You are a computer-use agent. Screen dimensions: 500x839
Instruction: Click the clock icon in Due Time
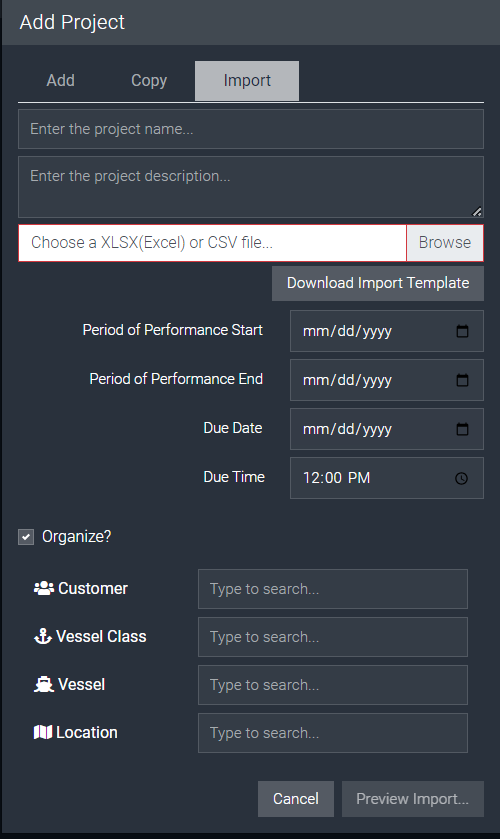(461, 478)
